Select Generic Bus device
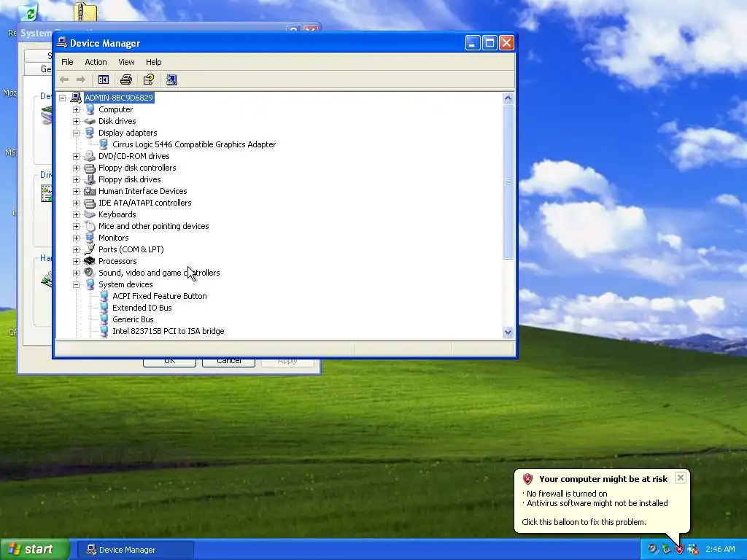The width and height of the screenshot is (747, 560). coord(133,319)
